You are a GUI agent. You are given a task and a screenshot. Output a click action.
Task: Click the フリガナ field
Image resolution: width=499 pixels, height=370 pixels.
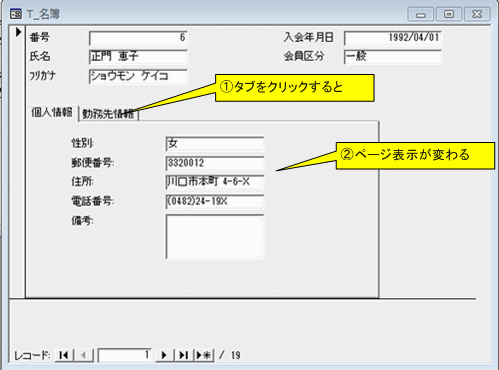coord(138,76)
